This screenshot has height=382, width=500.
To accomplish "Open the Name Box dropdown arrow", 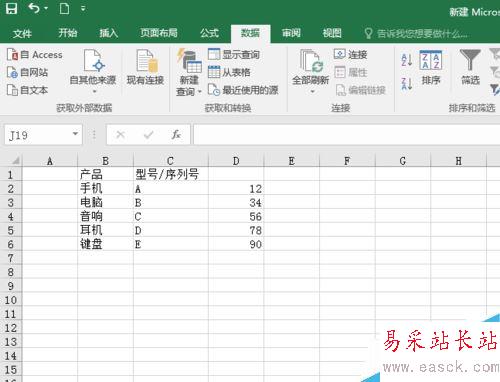I will 76,134.
